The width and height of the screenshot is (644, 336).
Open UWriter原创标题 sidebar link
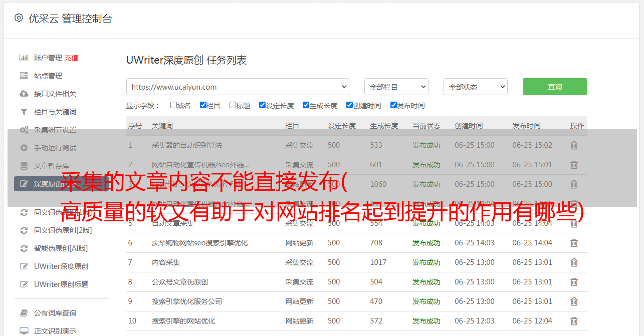coord(61,284)
